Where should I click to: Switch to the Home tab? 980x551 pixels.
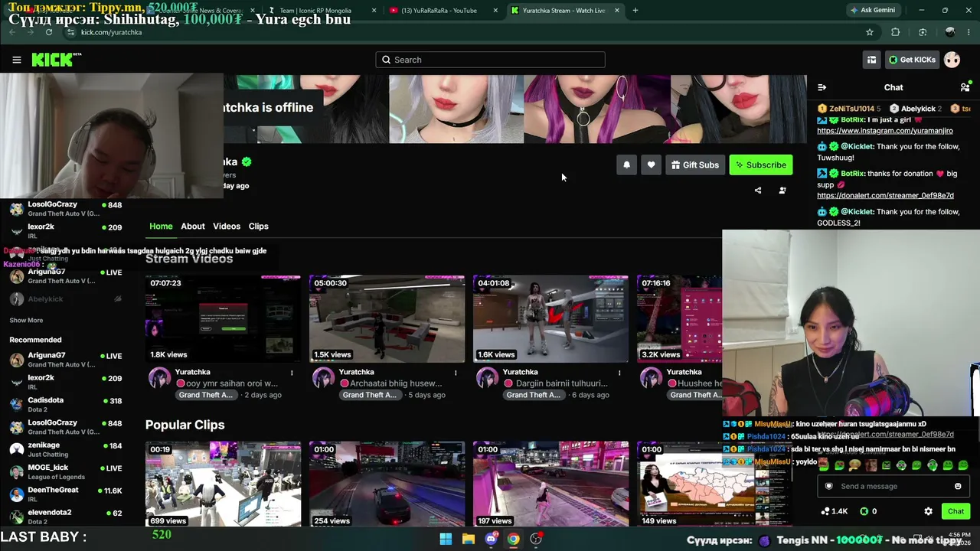pos(161,227)
